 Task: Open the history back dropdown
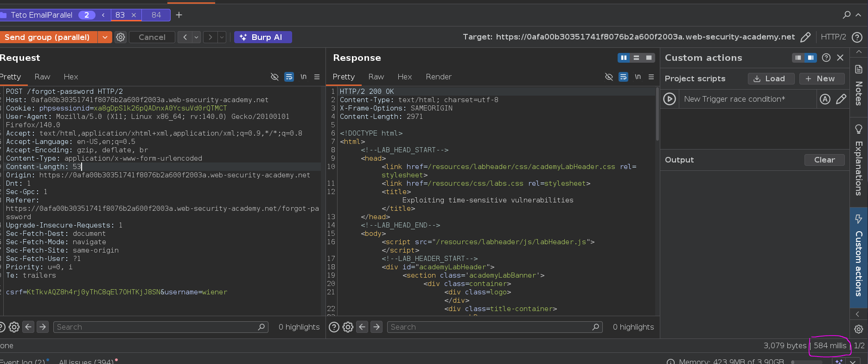point(197,37)
